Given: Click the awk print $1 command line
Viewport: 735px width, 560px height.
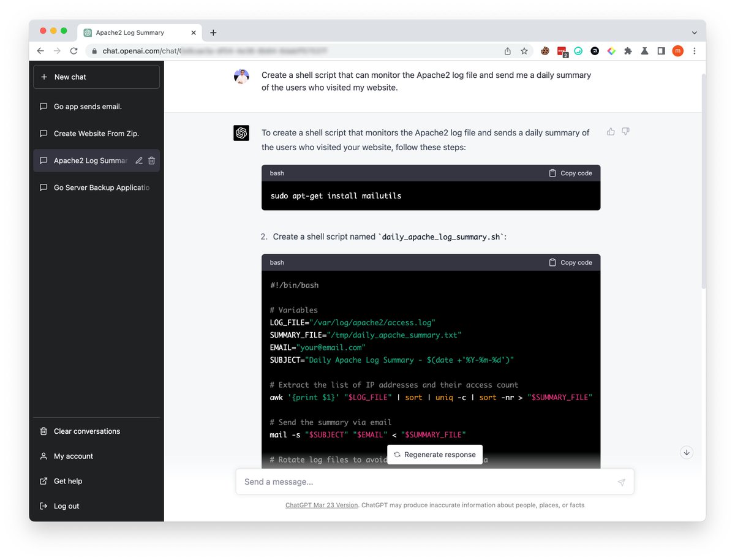Looking at the screenshot, I should click(431, 398).
